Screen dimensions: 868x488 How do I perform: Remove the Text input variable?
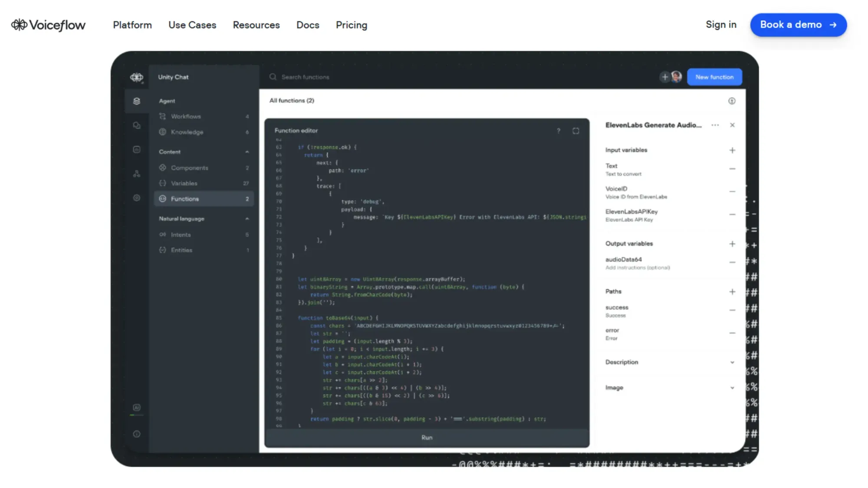click(x=733, y=169)
